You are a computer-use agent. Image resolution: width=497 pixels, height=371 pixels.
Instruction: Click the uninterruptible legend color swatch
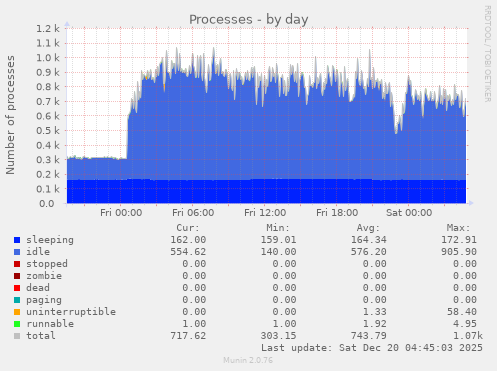(x=17, y=312)
